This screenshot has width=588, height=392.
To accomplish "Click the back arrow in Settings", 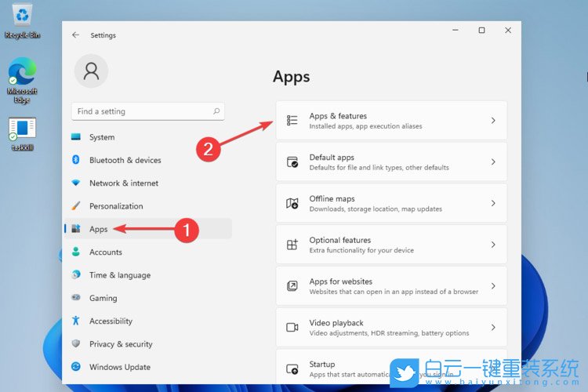I will click(75, 35).
